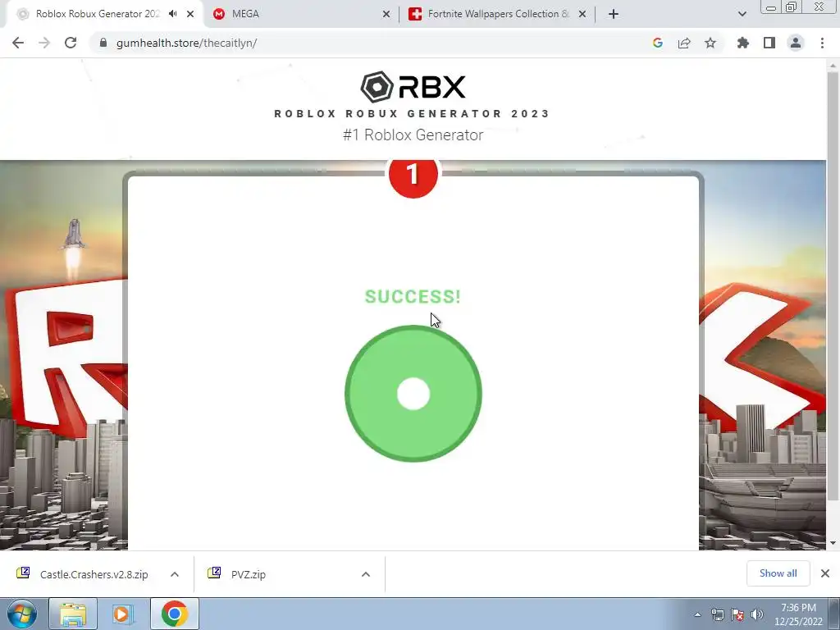Show hidden system tray icons
The width and height of the screenshot is (840, 630).
697,614
